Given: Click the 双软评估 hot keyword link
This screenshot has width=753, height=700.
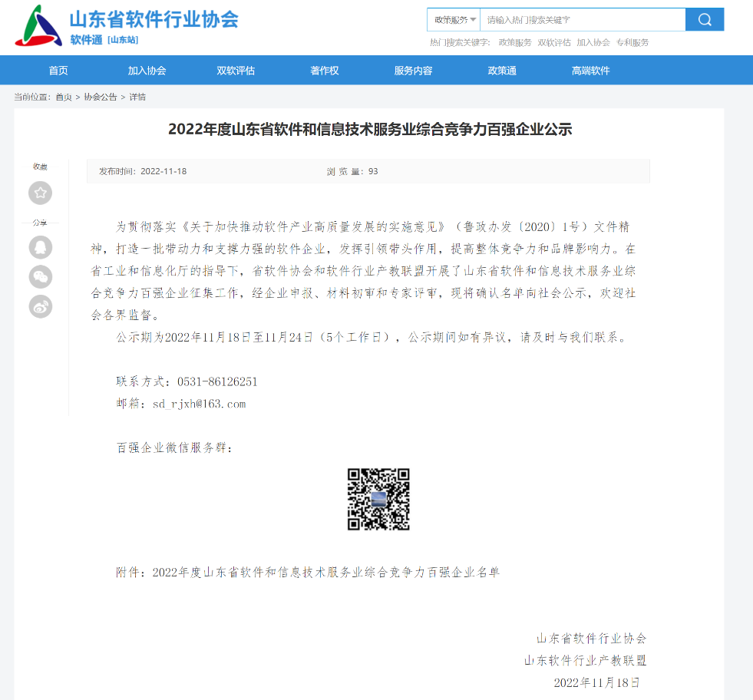Looking at the screenshot, I should 553,43.
